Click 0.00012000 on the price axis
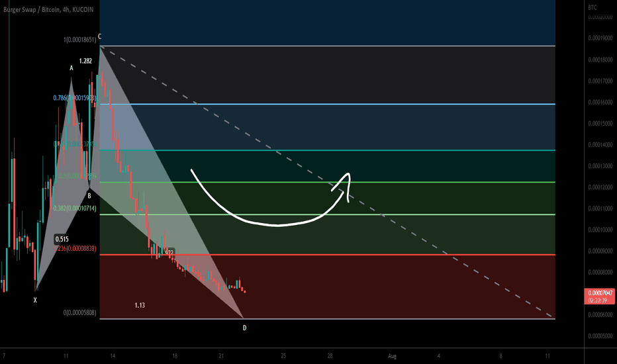617x364 pixels. click(x=600, y=187)
